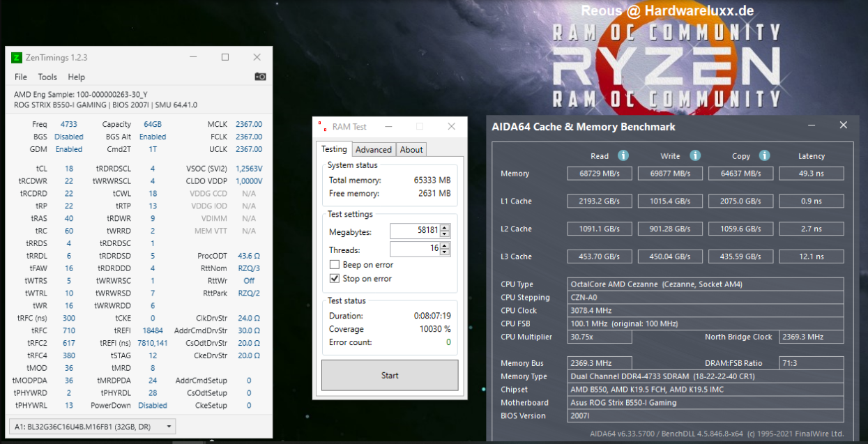Click the Threads input field

click(x=415, y=249)
